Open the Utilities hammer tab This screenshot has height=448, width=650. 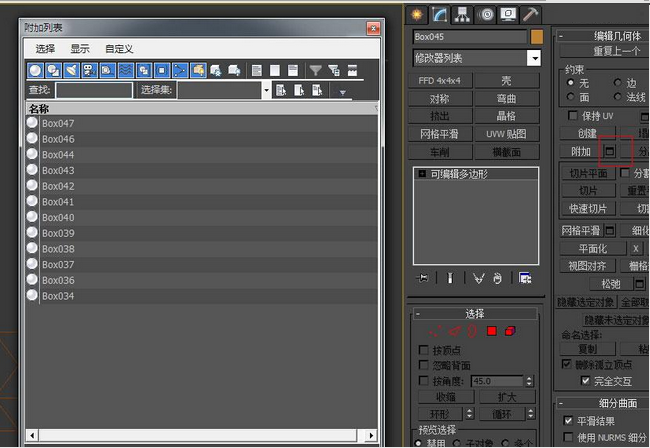pos(530,15)
